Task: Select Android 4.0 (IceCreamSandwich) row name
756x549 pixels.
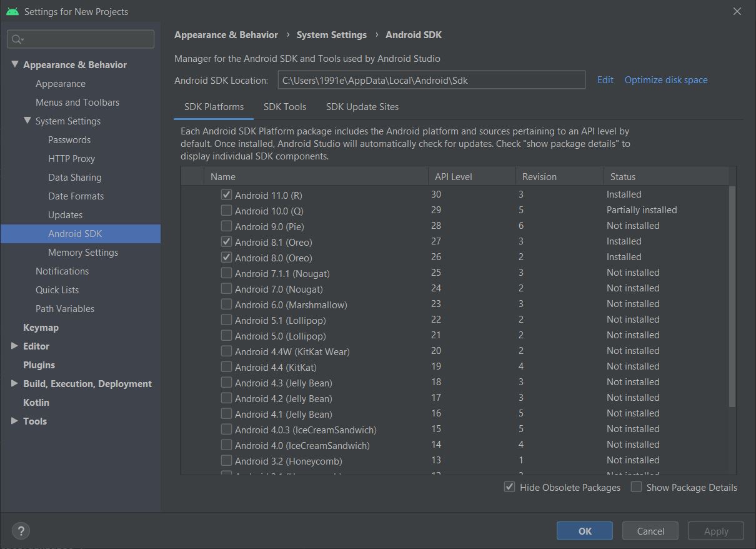Action: [x=302, y=445]
